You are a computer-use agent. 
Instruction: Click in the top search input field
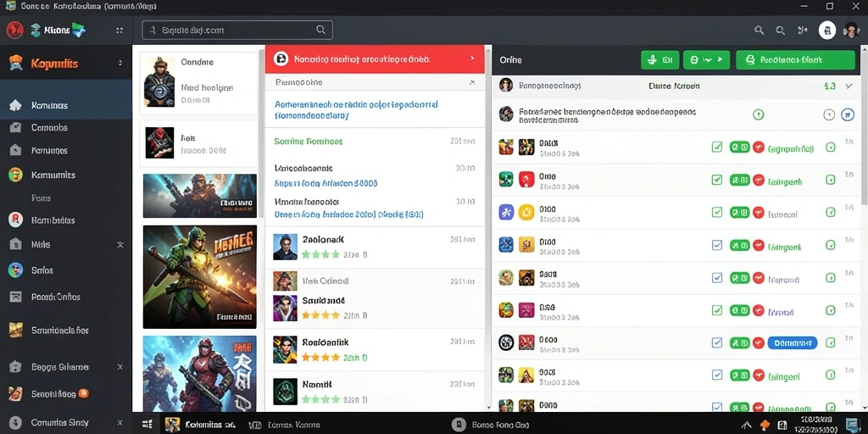pos(237,30)
